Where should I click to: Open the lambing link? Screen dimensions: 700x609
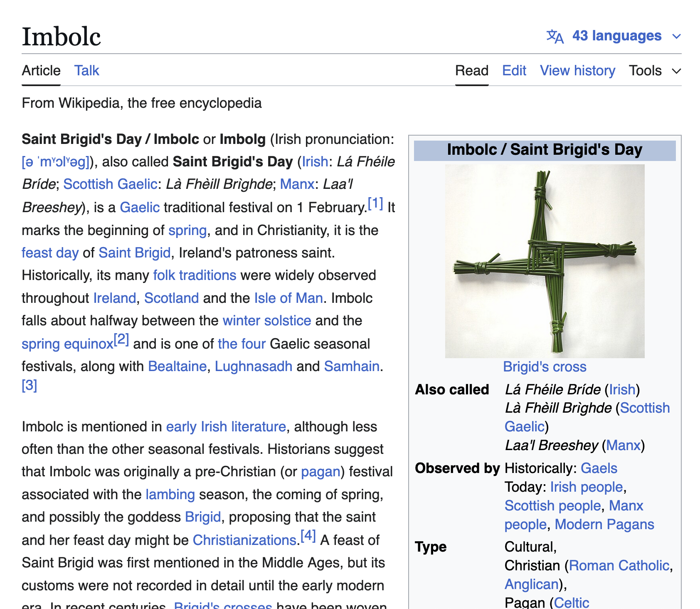(x=170, y=495)
